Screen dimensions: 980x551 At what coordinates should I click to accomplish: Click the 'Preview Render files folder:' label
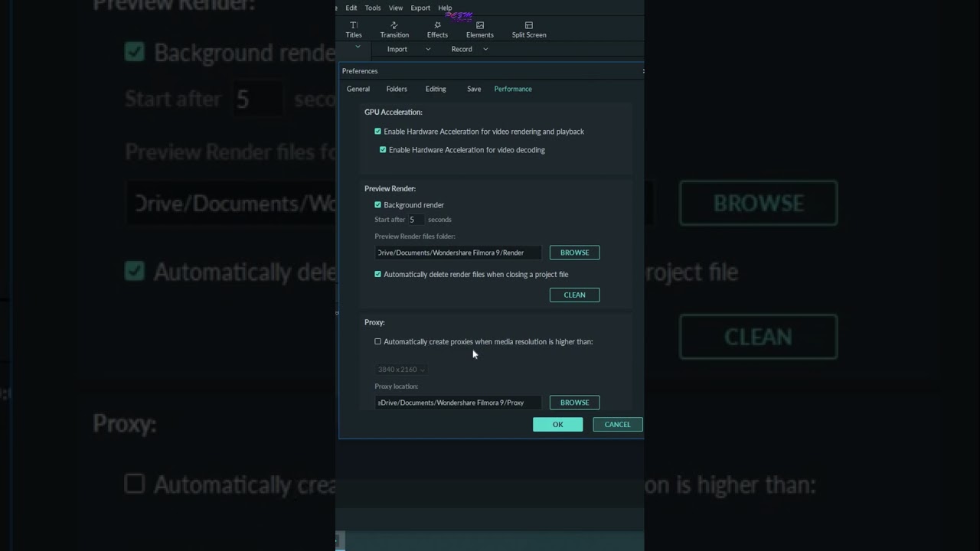[x=415, y=236]
